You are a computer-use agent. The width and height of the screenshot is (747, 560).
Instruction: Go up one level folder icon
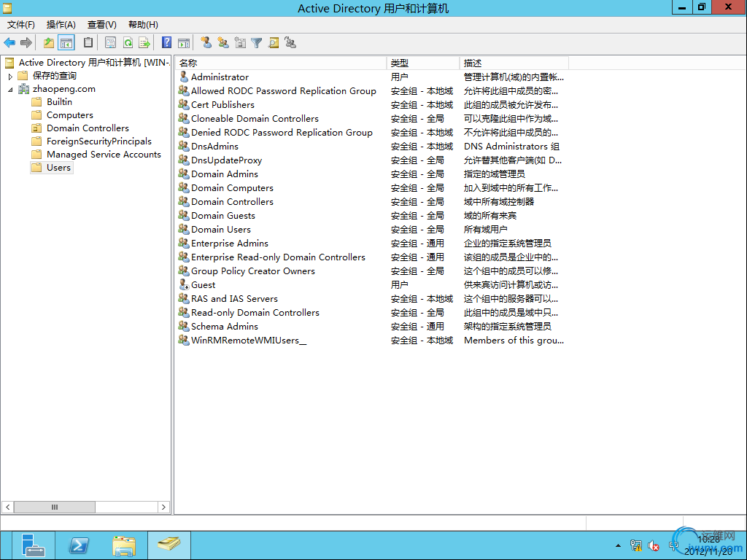49,43
